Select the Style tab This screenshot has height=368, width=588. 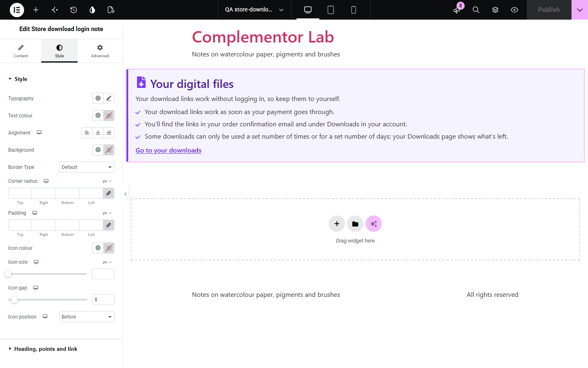(x=60, y=51)
